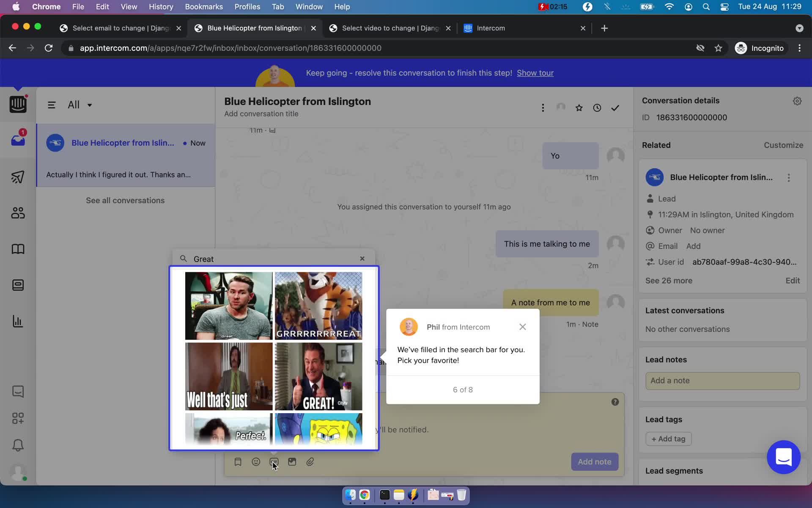Open the Contacts people icon in sidebar
Image resolution: width=812 pixels, height=508 pixels.
click(18, 213)
